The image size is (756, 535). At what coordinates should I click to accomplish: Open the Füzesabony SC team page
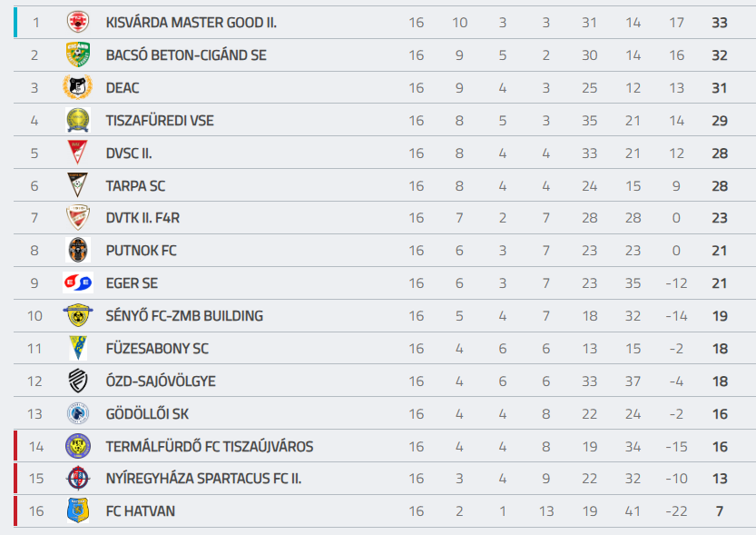157,349
